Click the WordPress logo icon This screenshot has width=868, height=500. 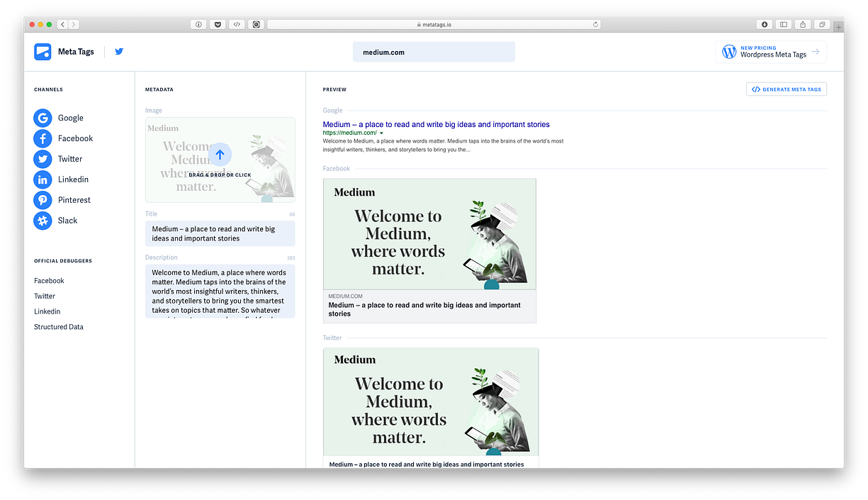point(729,52)
